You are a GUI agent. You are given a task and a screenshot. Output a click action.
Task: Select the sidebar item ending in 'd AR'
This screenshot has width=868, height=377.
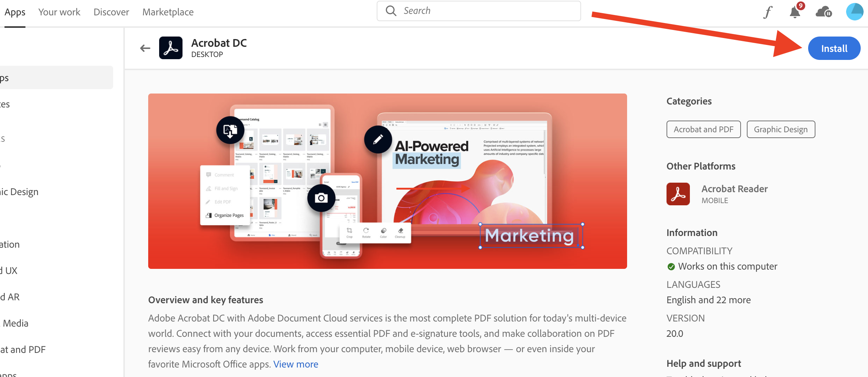tap(10, 297)
